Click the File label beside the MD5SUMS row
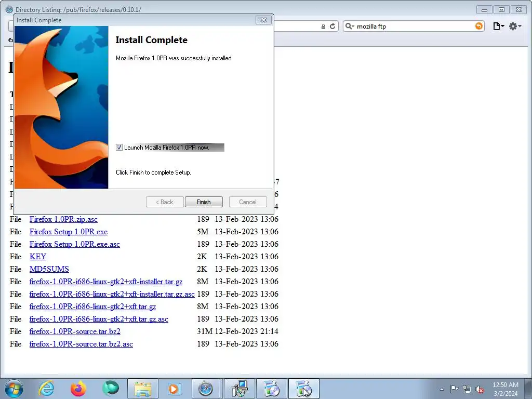 click(16, 269)
